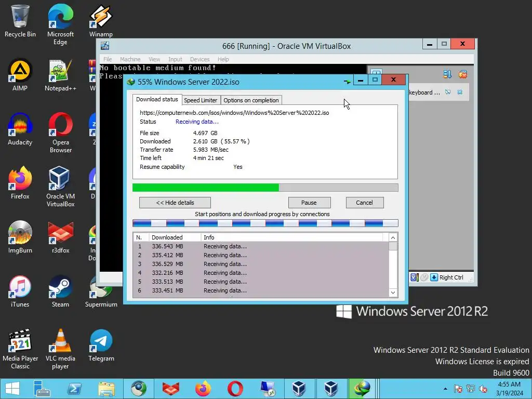The width and height of the screenshot is (532, 399).
Task: Select the iTunes desktop shortcut
Action: (20, 291)
